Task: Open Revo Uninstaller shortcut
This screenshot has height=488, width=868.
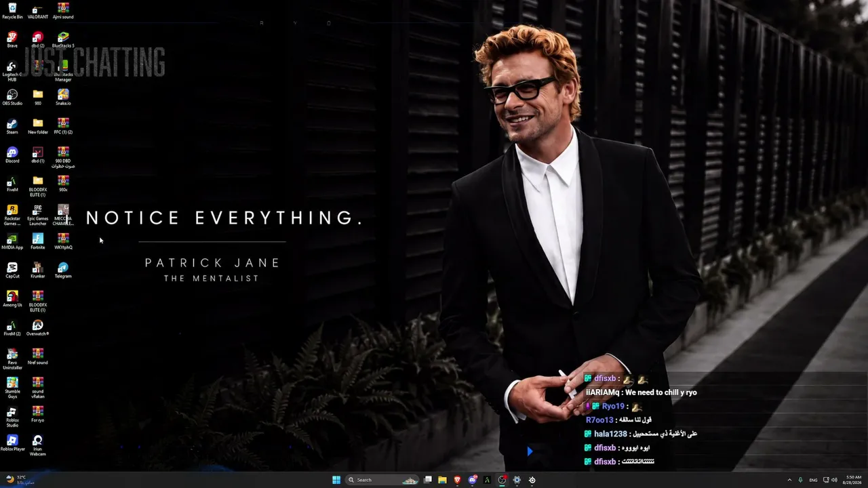Action: pyautogui.click(x=12, y=359)
